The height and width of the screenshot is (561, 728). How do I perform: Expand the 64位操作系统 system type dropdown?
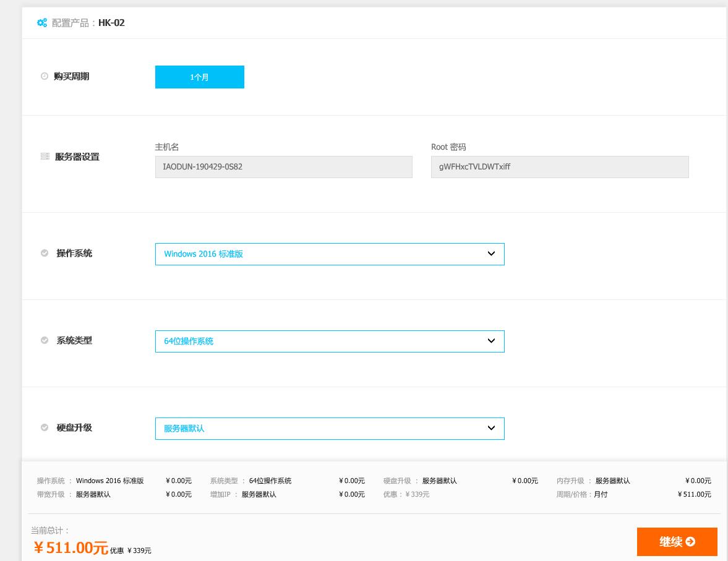pyautogui.click(x=329, y=341)
